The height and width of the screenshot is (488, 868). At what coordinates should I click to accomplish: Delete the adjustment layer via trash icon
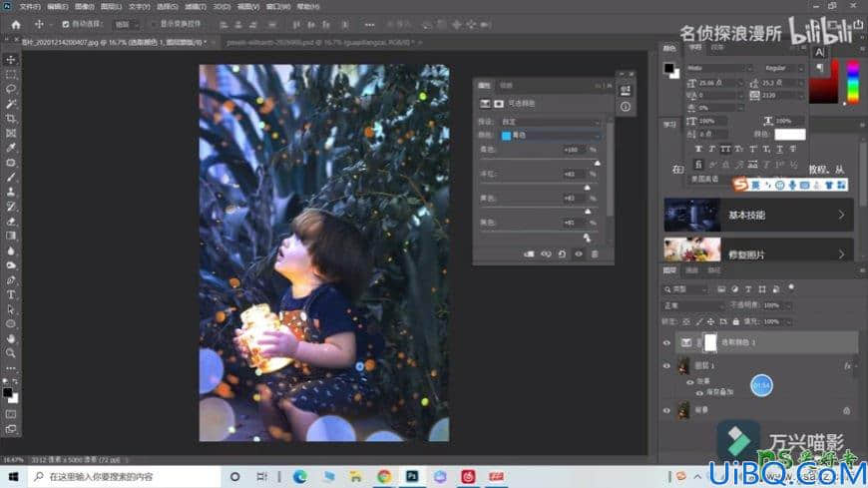click(595, 253)
